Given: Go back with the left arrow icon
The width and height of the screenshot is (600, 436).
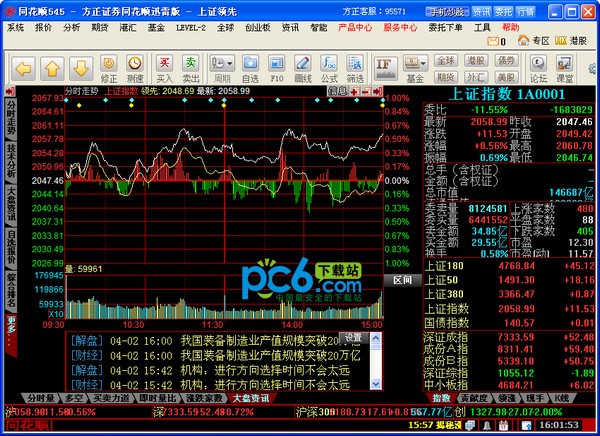Looking at the screenshot, I should click(23, 69).
